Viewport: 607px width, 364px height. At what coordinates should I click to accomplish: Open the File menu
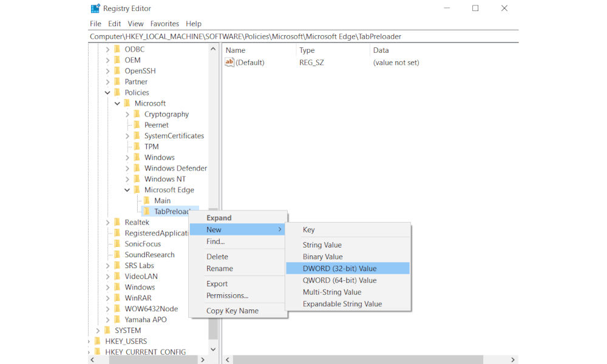pyautogui.click(x=96, y=24)
